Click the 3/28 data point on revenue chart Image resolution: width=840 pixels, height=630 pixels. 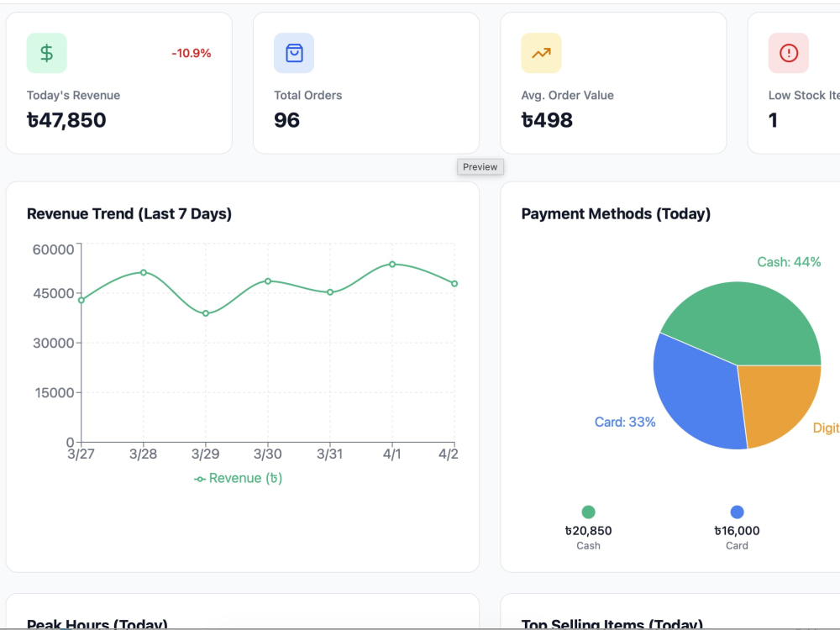pyautogui.click(x=144, y=273)
